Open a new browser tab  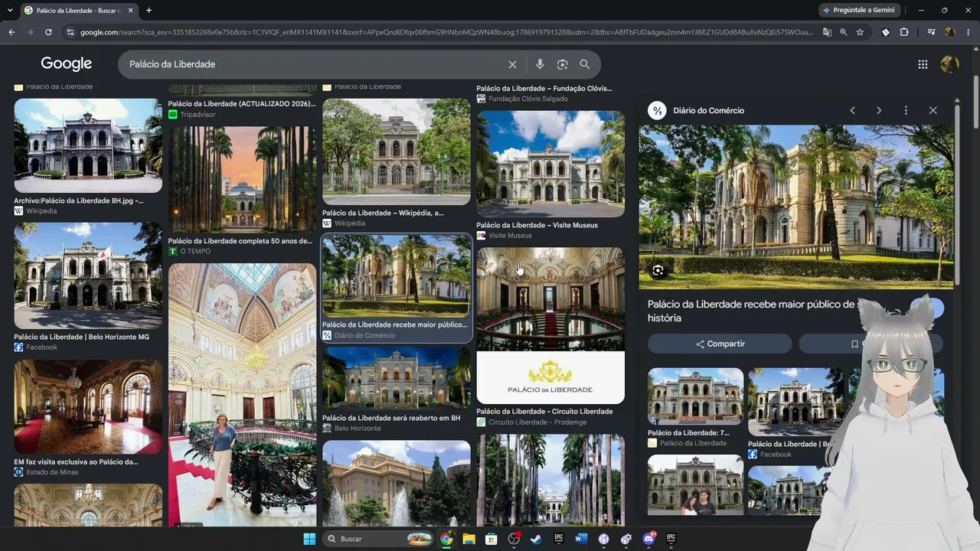point(149,10)
